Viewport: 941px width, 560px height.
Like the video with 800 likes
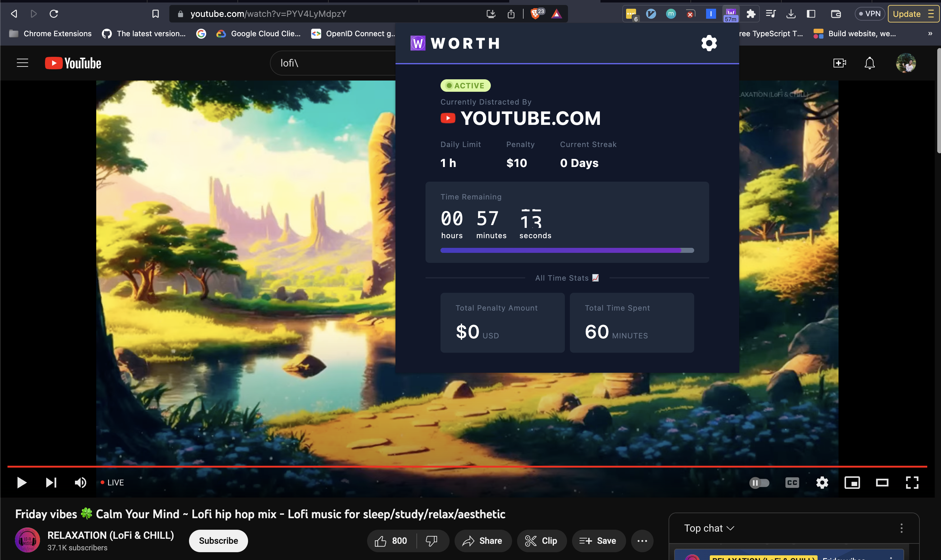pyautogui.click(x=391, y=541)
